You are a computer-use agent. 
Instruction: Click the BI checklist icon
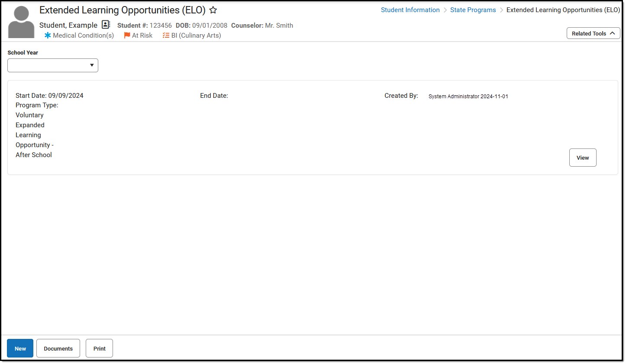(x=166, y=35)
